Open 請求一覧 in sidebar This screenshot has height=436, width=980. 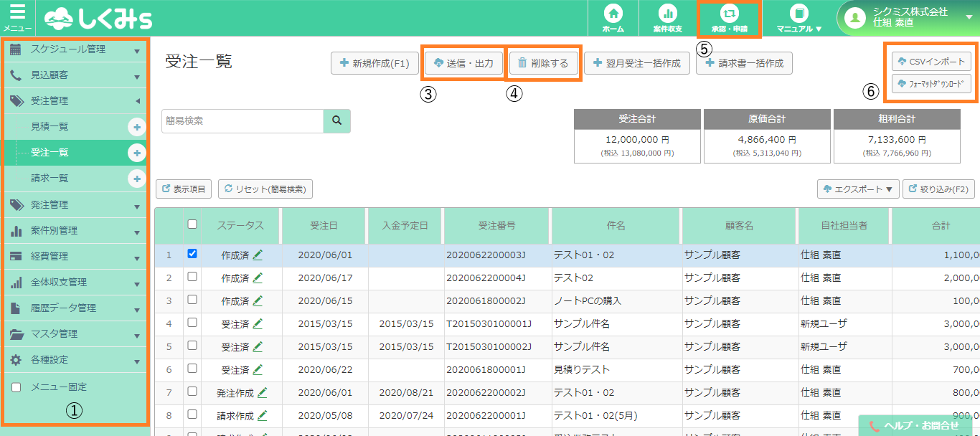pyautogui.click(x=50, y=179)
